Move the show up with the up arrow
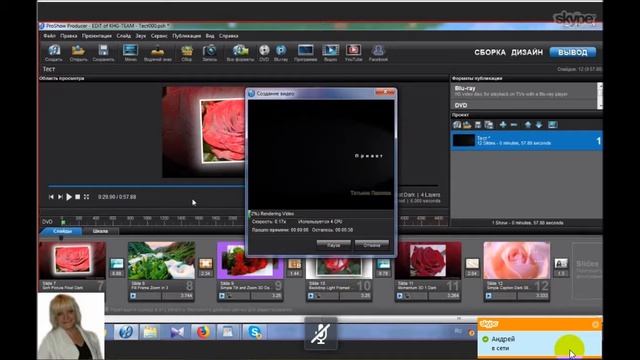Screen dimensions: 640x360 point(528,125)
